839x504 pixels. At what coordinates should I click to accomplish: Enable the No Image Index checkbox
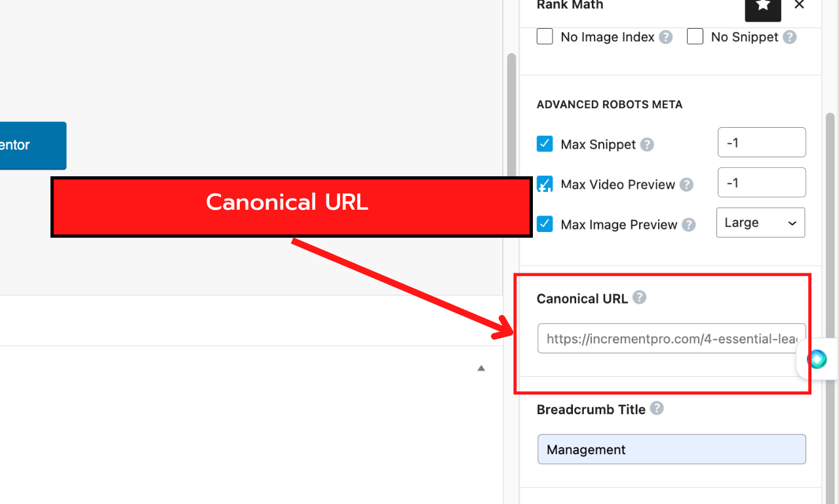click(x=545, y=37)
